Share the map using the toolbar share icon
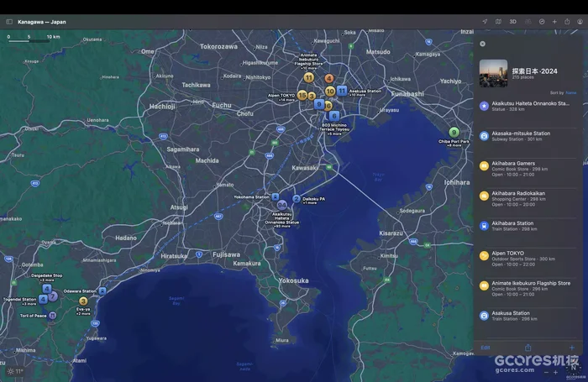 pos(567,22)
